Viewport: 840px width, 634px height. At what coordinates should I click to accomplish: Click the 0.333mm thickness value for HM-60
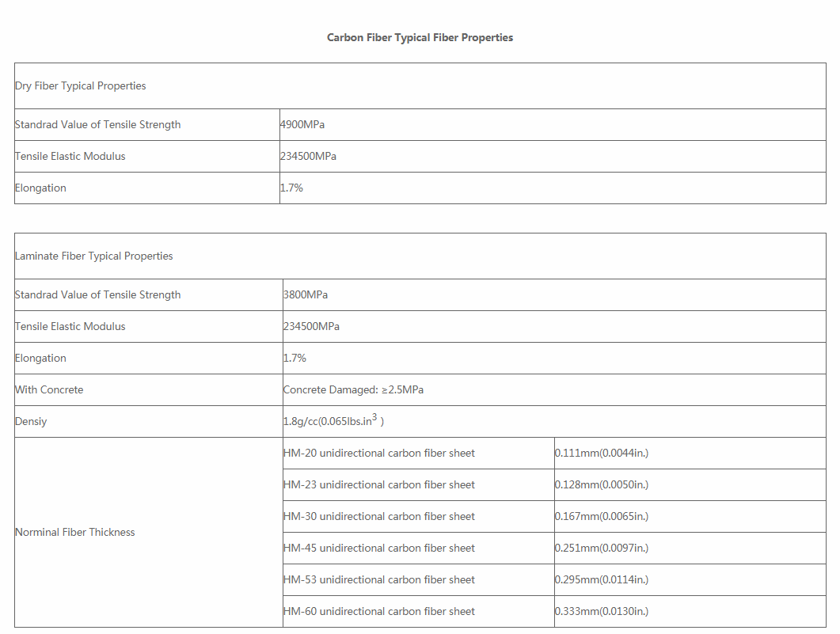pos(602,611)
